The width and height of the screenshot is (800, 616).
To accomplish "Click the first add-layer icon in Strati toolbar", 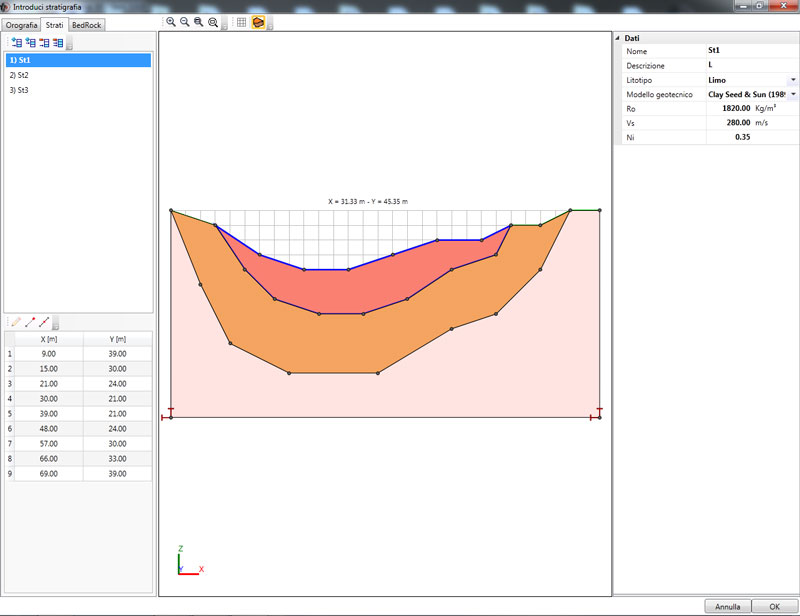I will [x=16, y=43].
